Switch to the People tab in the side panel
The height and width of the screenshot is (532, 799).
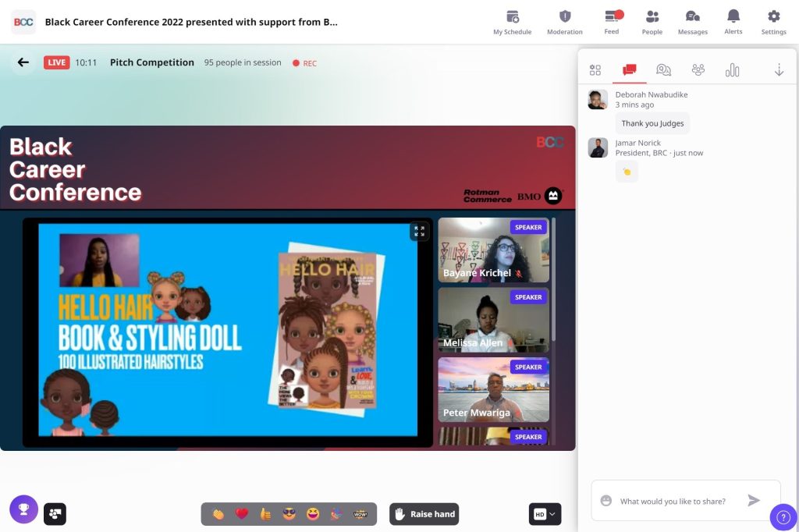[698, 69]
